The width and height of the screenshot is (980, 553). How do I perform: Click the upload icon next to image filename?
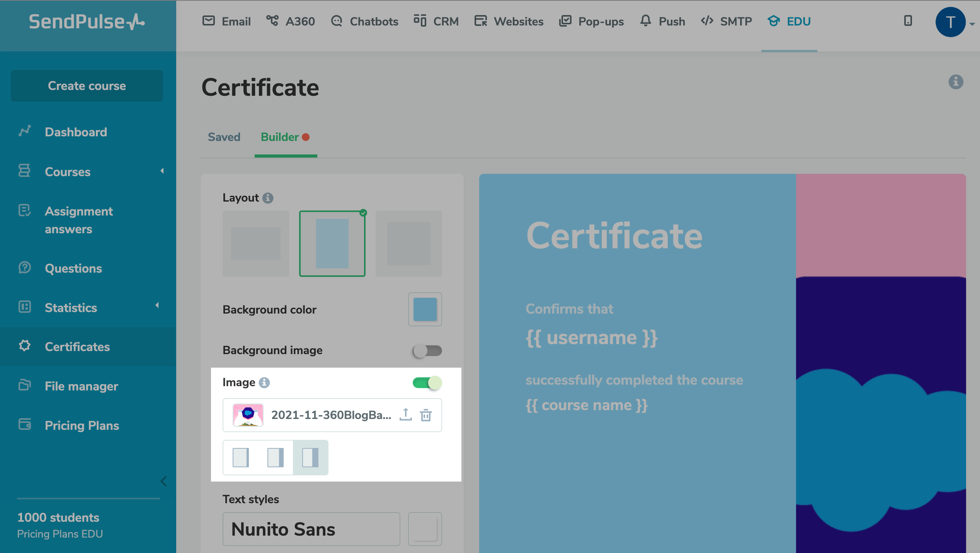(x=405, y=415)
